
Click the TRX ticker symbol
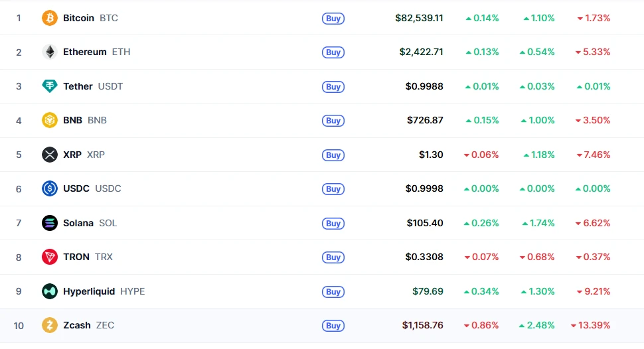coord(104,257)
